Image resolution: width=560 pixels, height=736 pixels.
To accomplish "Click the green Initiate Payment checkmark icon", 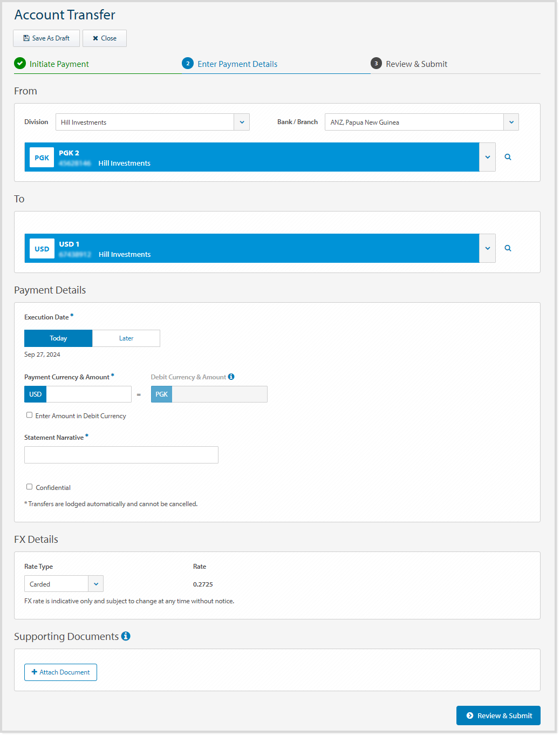I will click(x=20, y=64).
